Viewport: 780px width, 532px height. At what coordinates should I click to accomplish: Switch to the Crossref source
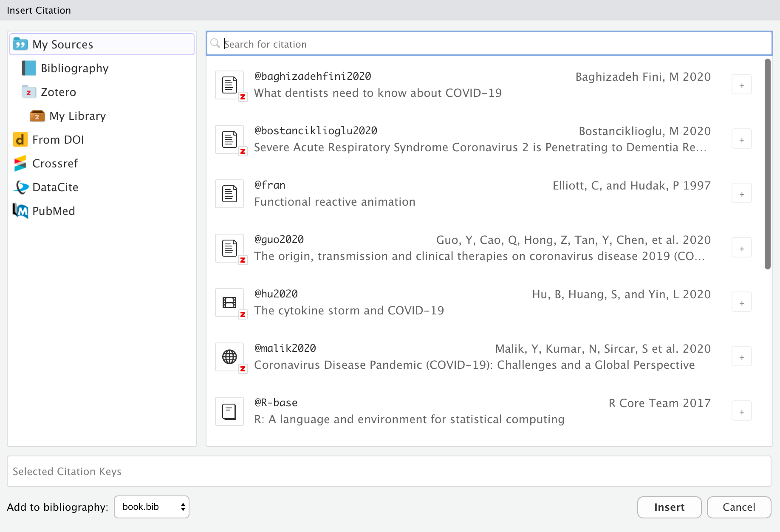point(55,164)
